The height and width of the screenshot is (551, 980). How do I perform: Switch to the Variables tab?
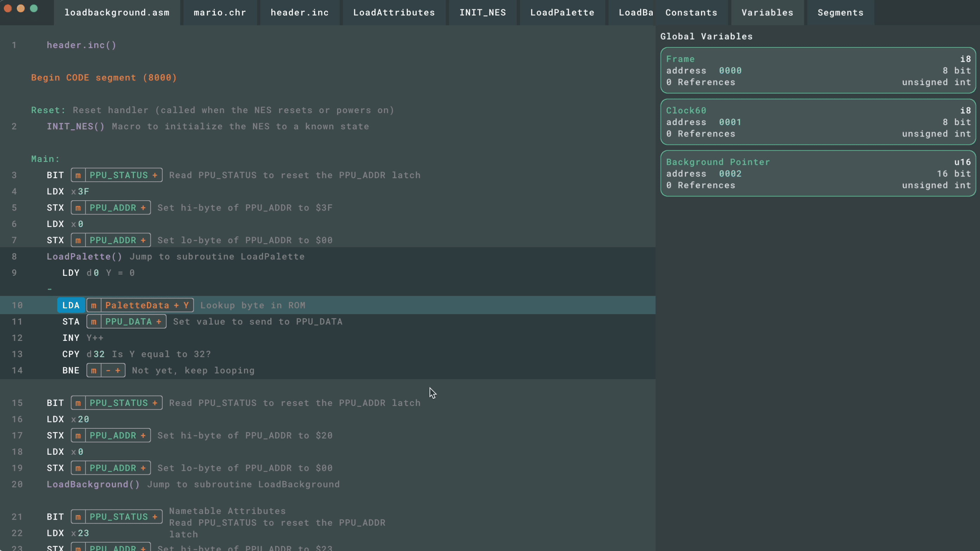click(767, 12)
